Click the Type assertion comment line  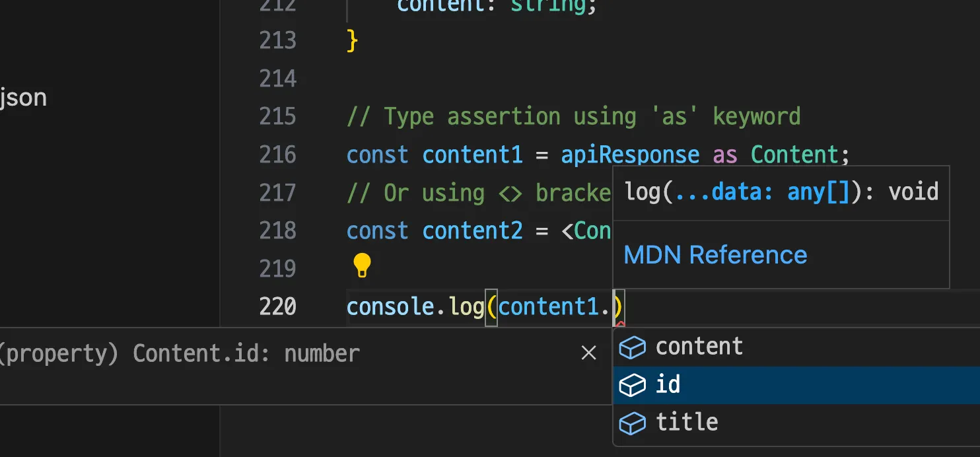pos(573,117)
